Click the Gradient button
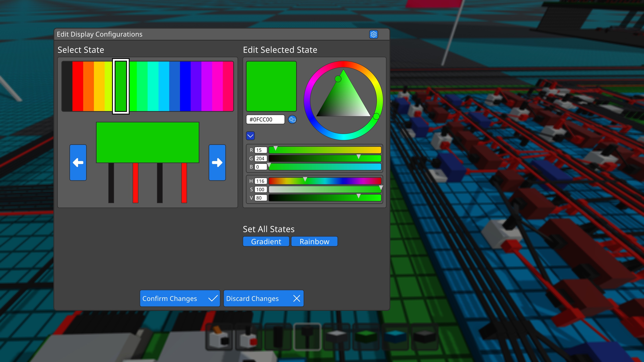 [266, 242]
